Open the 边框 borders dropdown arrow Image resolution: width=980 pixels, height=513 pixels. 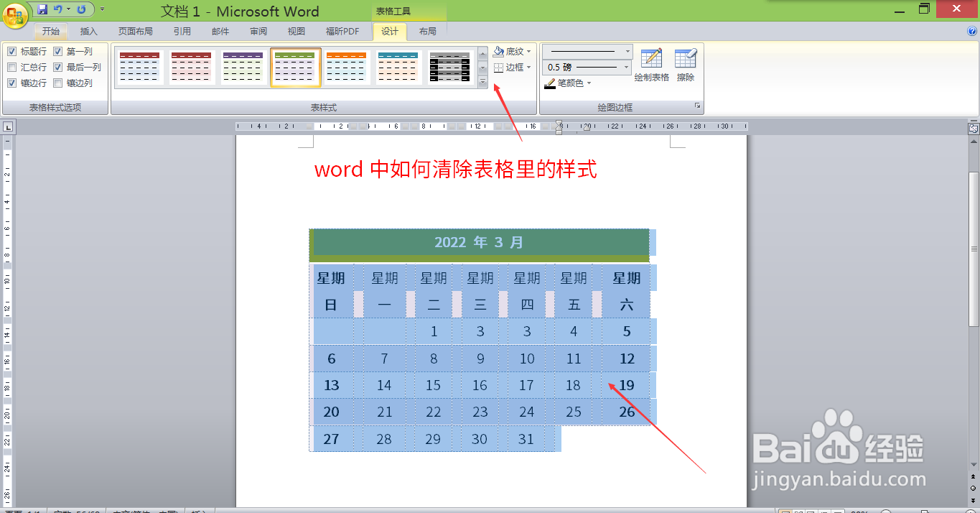(x=529, y=67)
